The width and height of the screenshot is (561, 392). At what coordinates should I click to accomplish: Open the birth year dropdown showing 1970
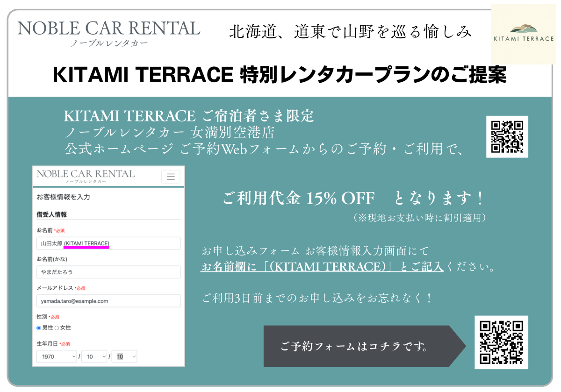click(57, 356)
